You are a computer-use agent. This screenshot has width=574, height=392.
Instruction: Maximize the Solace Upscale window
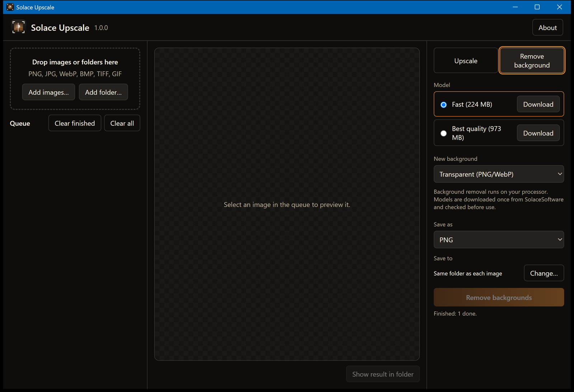537,7
